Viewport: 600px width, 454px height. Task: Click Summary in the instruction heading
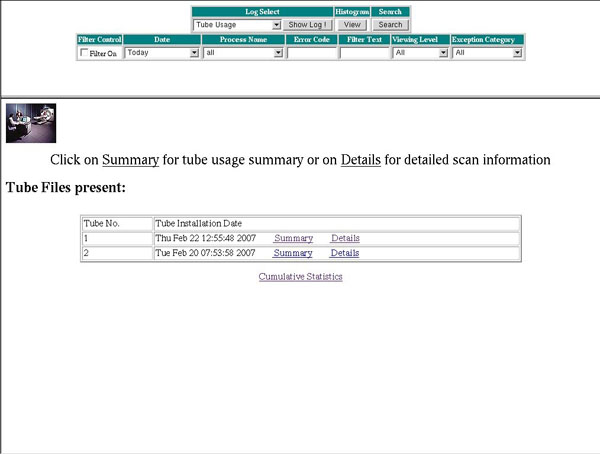(x=130, y=160)
